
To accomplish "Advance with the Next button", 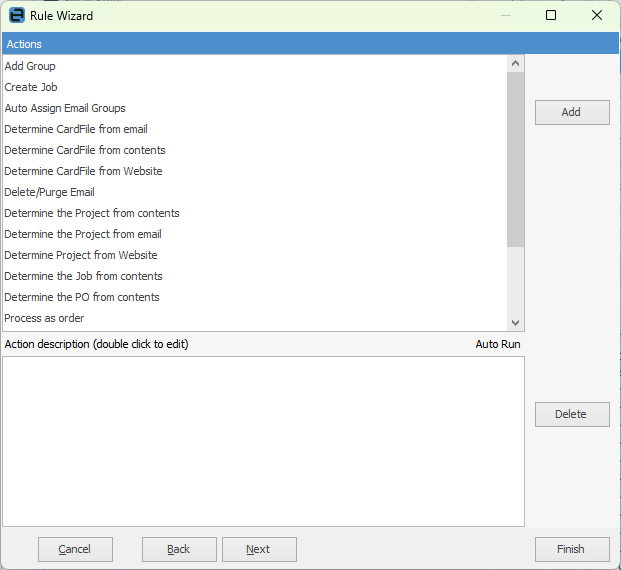I will [x=259, y=549].
